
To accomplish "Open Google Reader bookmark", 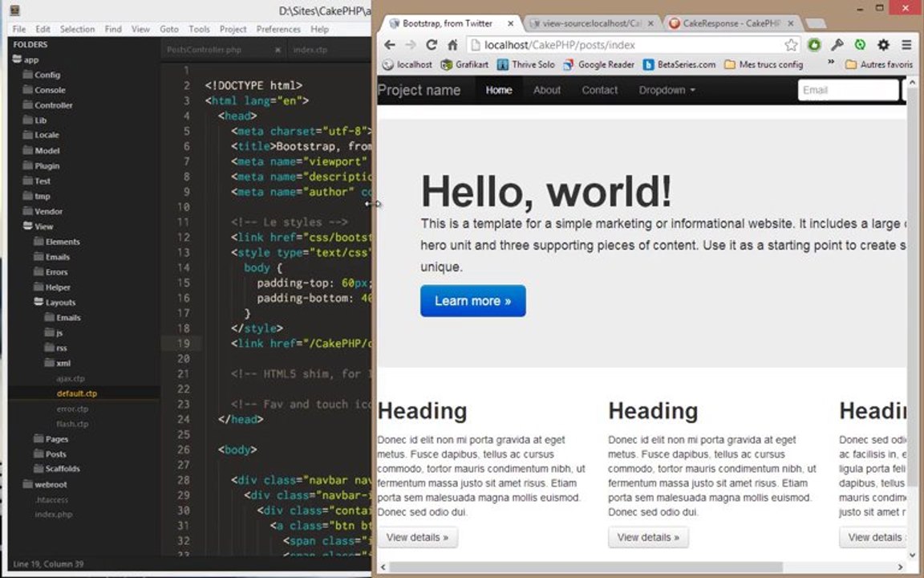I will pyautogui.click(x=598, y=64).
